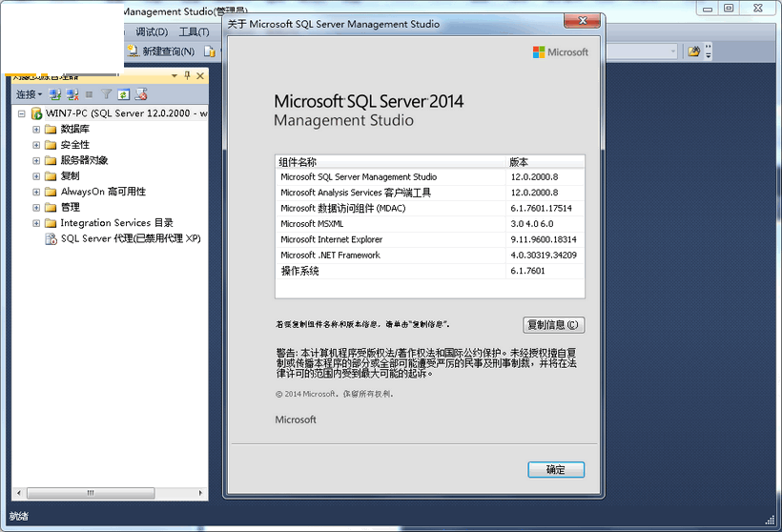
Task: Open the 调试(D) menu
Action: tap(153, 31)
